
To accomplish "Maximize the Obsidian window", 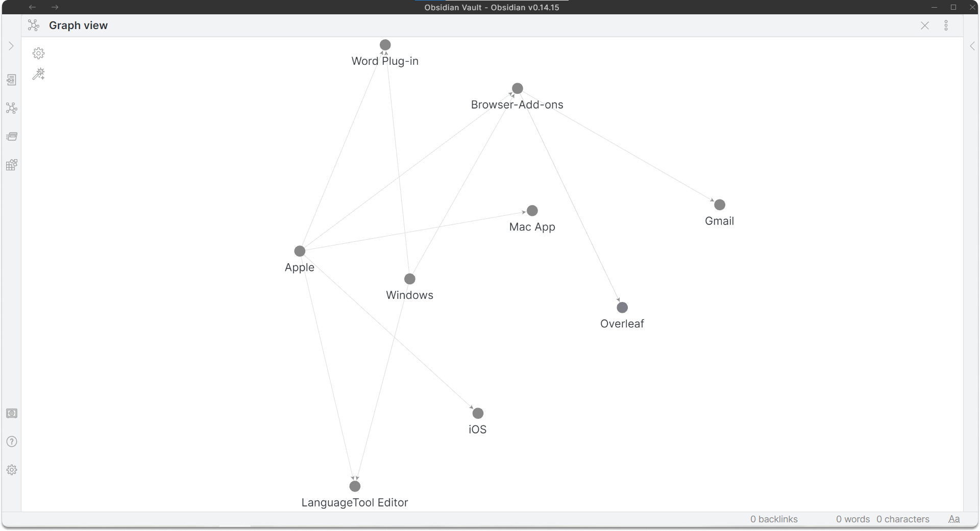I will [953, 7].
